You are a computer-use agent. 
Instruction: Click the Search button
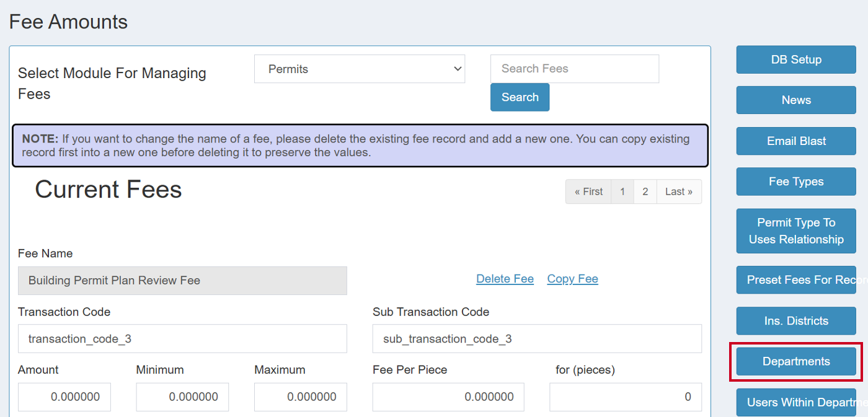pyautogui.click(x=520, y=97)
